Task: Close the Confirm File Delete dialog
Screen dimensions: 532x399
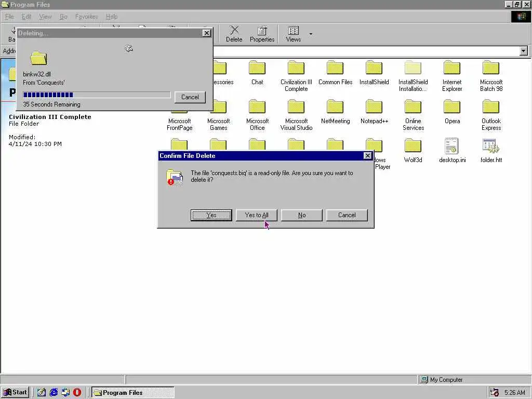Action: tap(367, 156)
